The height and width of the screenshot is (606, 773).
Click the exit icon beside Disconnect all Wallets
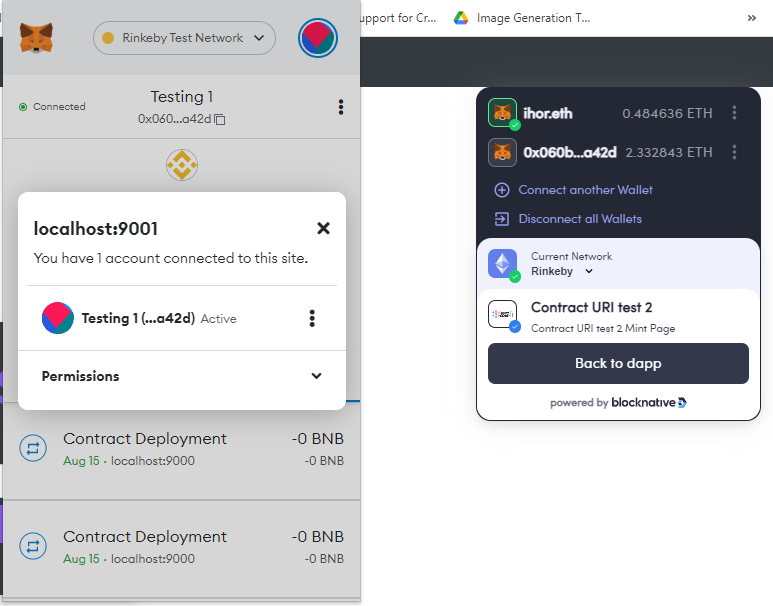(502, 219)
